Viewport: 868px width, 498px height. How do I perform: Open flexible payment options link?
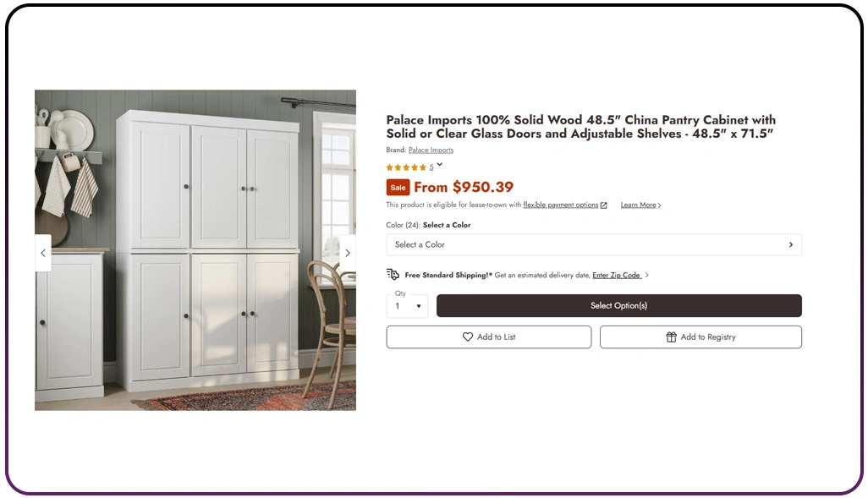(x=561, y=205)
